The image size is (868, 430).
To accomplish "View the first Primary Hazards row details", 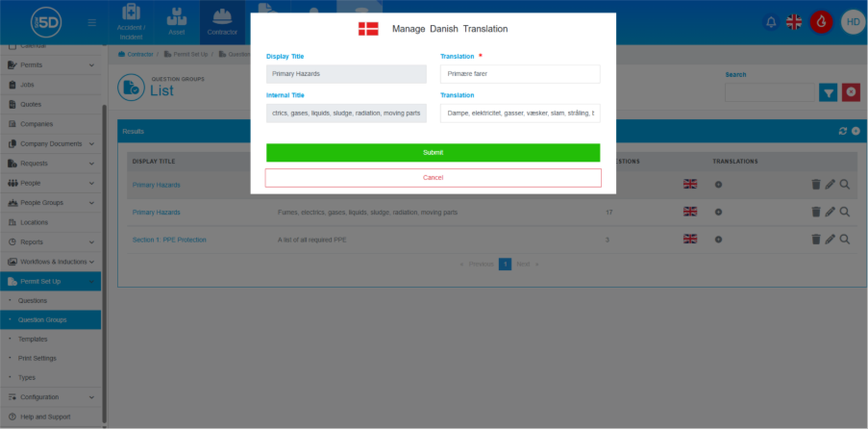I will click(845, 185).
